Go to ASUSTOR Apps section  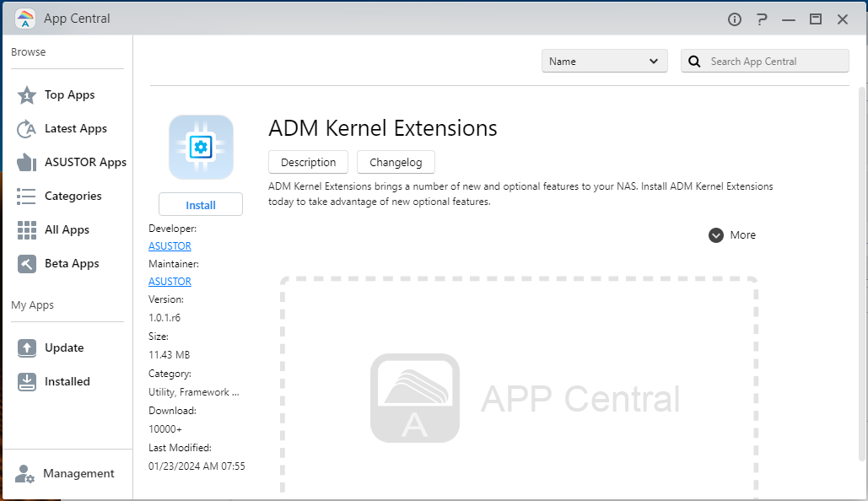point(86,162)
